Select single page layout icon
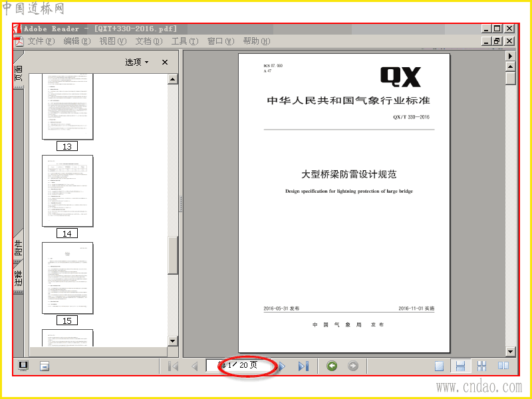Screen dimensions: 532x399 coord(439,366)
